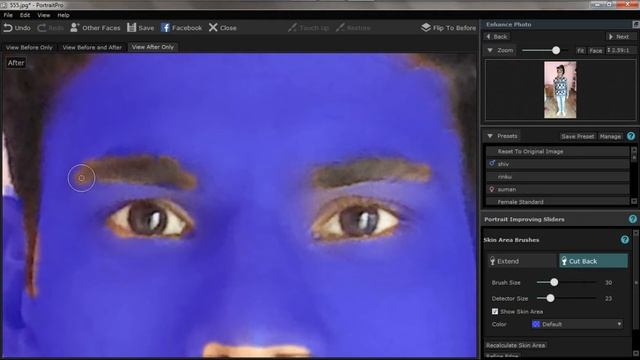The width and height of the screenshot is (640, 360).
Task: Save the photo with the floppy icon
Action: coord(140,28)
